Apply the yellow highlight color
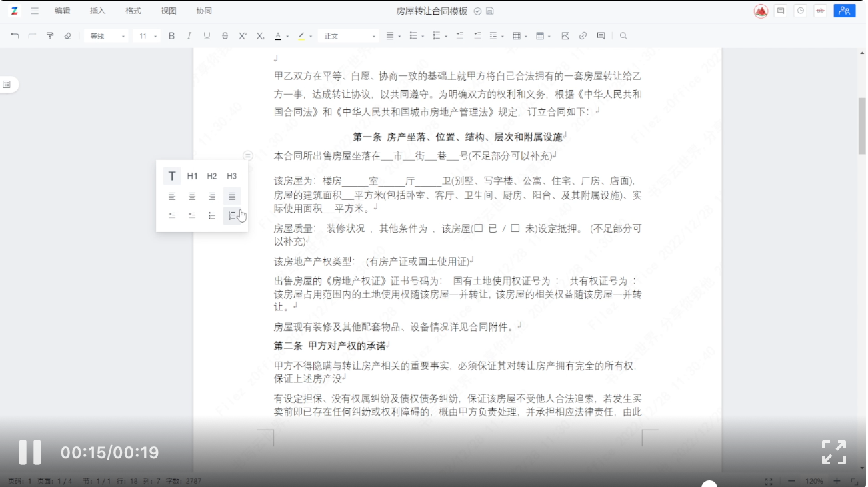868x487 pixels. point(301,36)
